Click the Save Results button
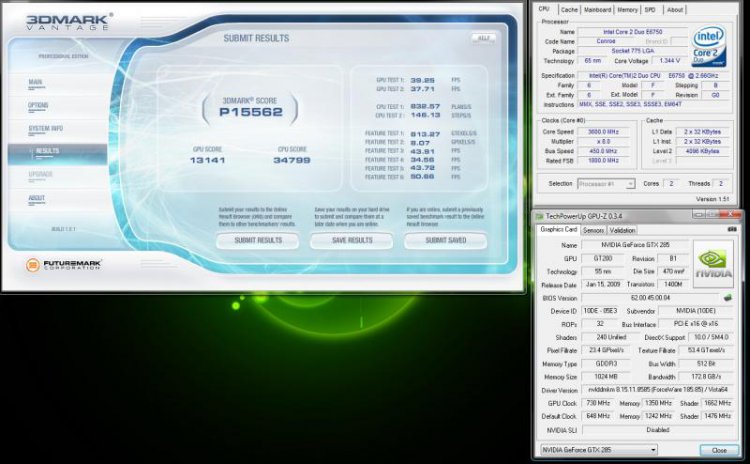This screenshot has height=464, width=750. coord(352,241)
